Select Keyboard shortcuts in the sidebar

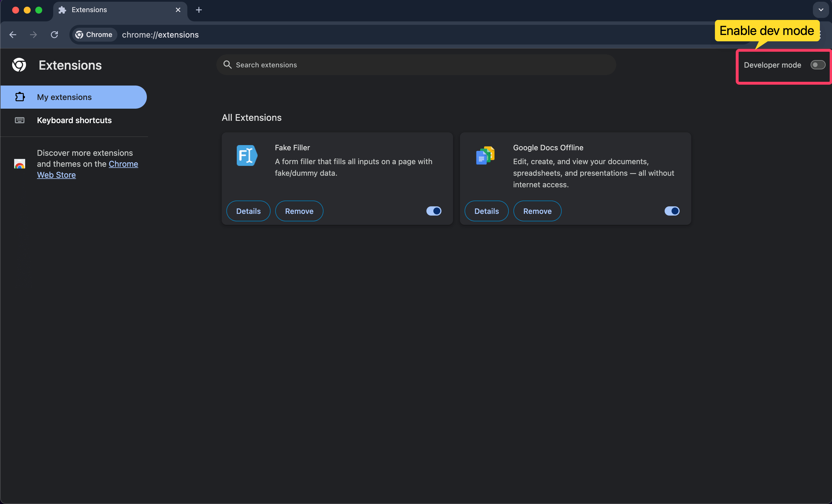point(74,120)
